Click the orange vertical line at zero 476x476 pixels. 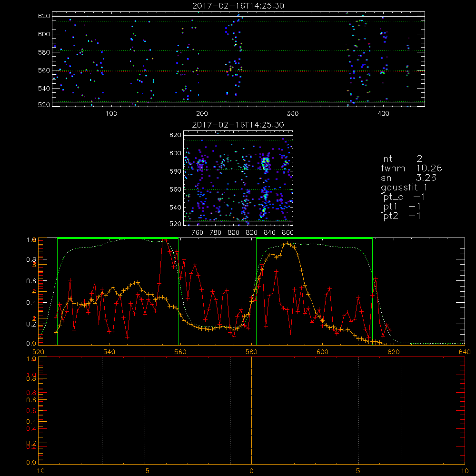tap(251, 410)
